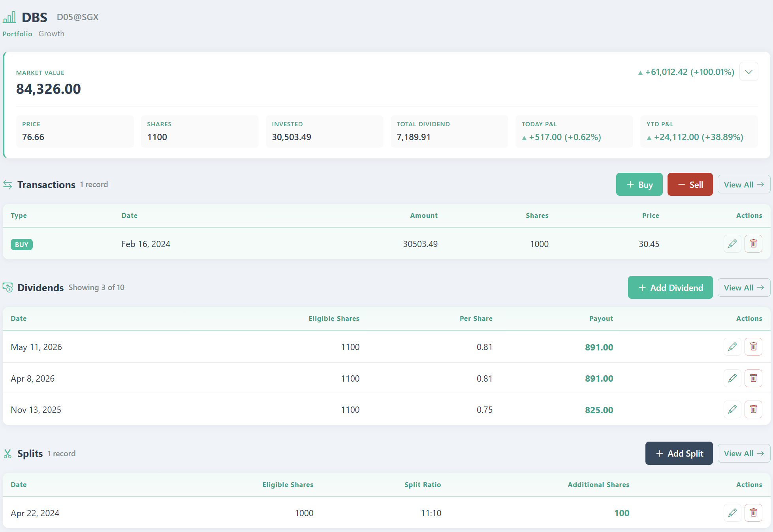Click the Apr 8, 2026 payout 891.00
Viewport: 773px width, 532px height.
coord(599,378)
